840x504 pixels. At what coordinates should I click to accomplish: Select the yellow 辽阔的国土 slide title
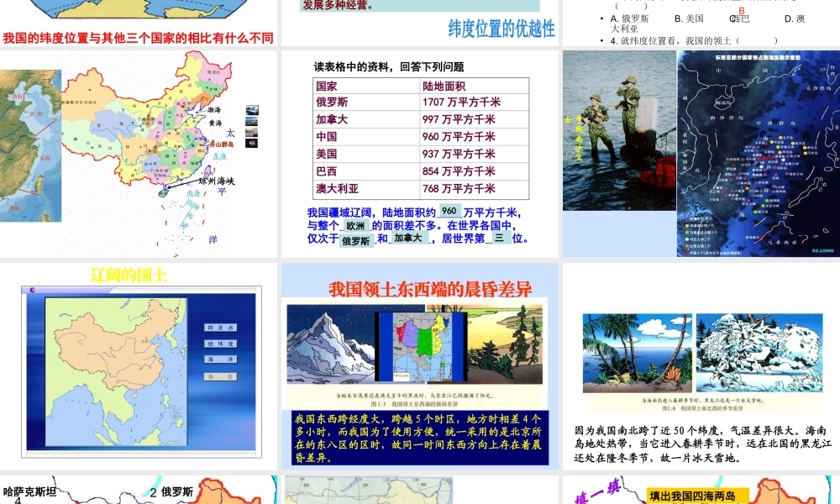129,276
